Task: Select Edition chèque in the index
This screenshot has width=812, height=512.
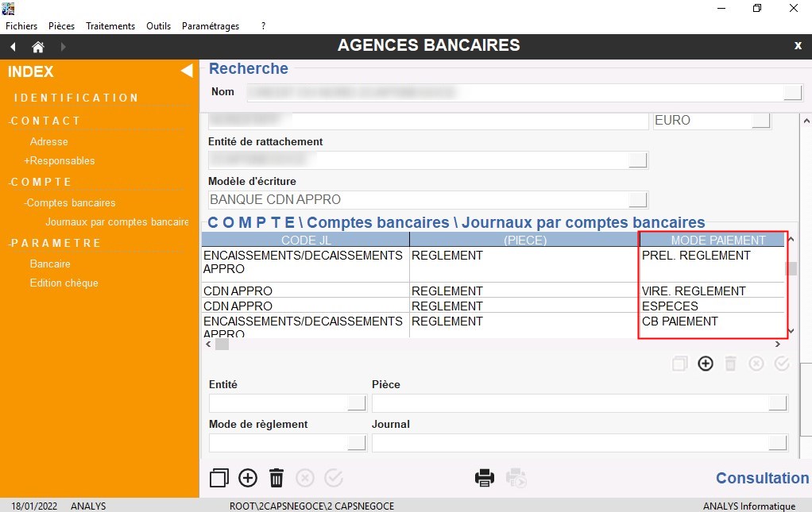Action: [x=64, y=283]
